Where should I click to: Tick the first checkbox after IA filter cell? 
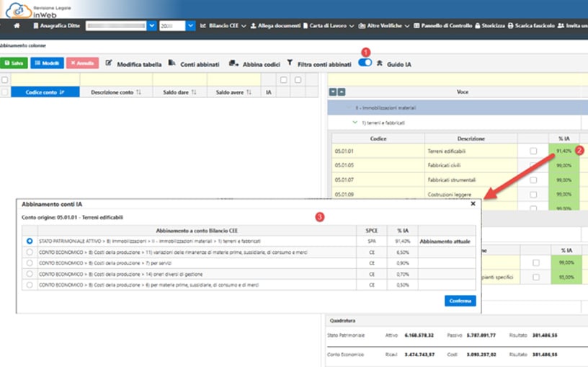tap(283, 79)
